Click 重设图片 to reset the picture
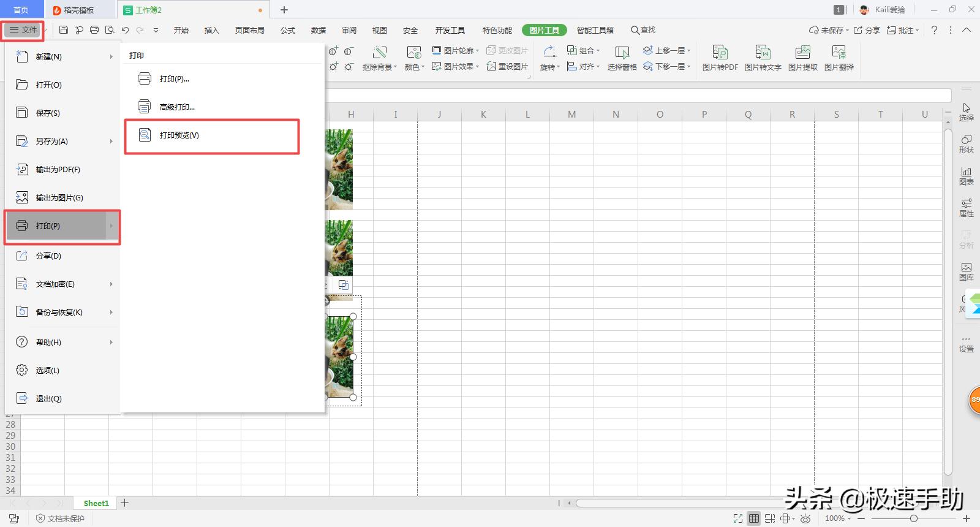The height and width of the screenshot is (527, 980). pyautogui.click(x=507, y=66)
